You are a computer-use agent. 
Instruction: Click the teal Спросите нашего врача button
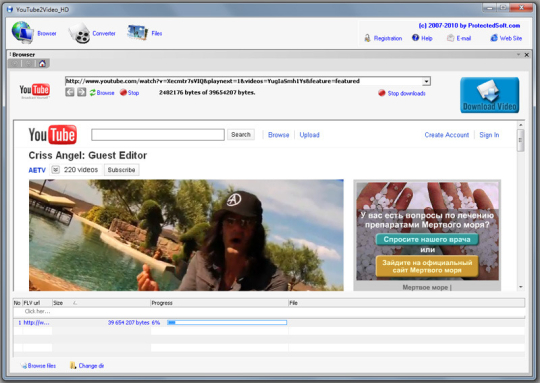click(x=427, y=239)
